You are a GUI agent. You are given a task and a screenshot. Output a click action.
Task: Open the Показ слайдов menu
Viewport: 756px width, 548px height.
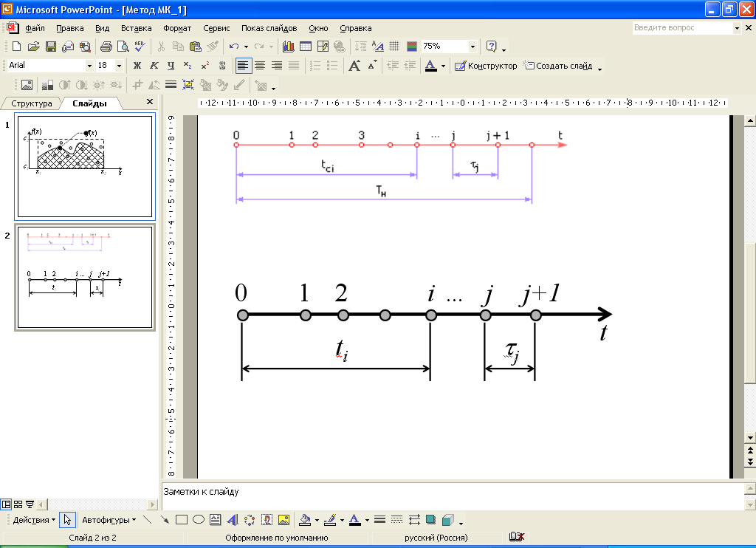tap(269, 29)
